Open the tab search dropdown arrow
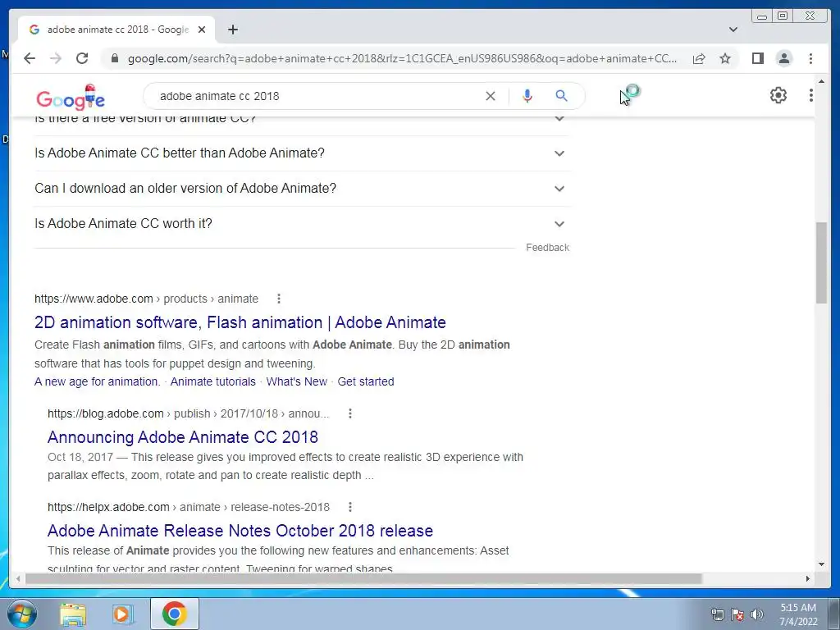This screenshot has height=630, width=840. click(733, 30)
